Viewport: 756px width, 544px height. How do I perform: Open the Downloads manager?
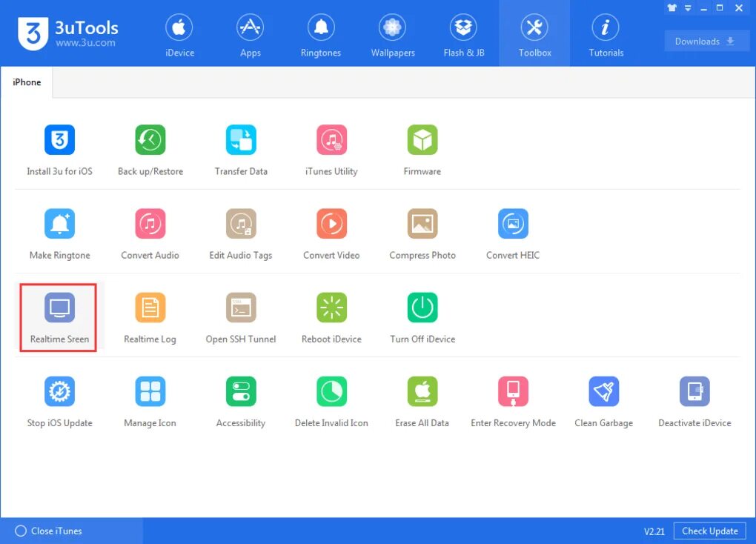pyautogui.click(x=707, y=41)
